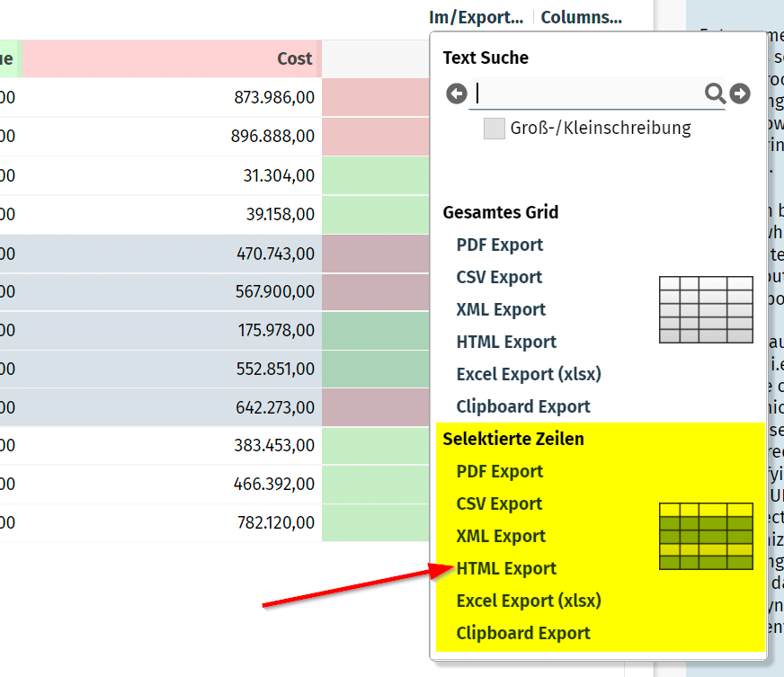The width and height of the screenshot is (784, 677).
Task: Click the next search result arrow icon
Action: click(x=740, y=94)
